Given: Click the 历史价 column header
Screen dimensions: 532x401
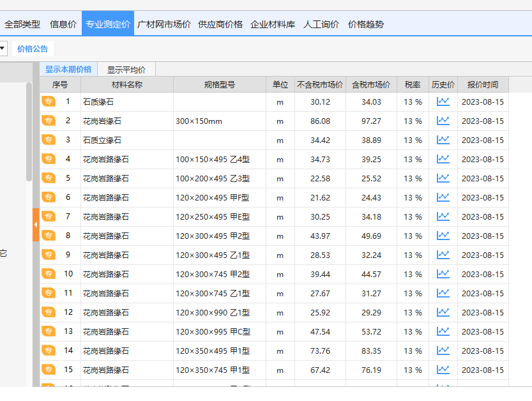Looking at the screenshot, I should pyautogui.click(x=443, y=84).
